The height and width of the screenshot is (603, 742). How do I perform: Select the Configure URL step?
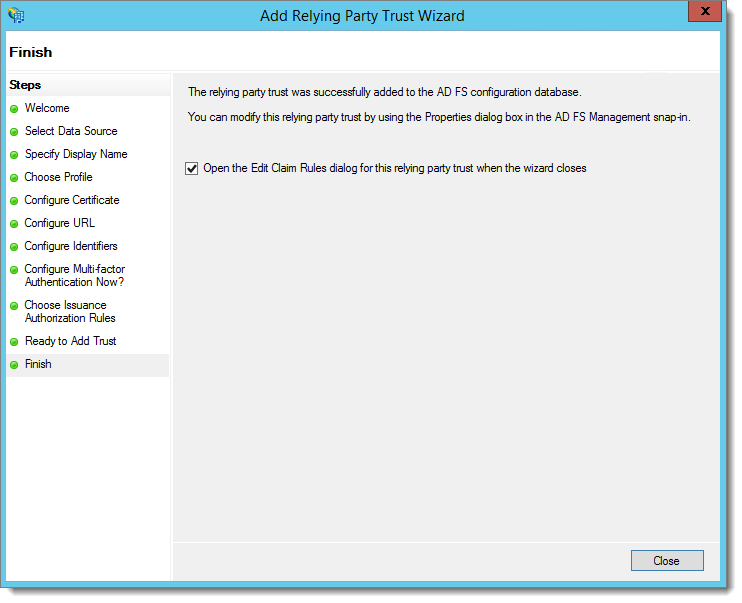click(x=59, y=223)
